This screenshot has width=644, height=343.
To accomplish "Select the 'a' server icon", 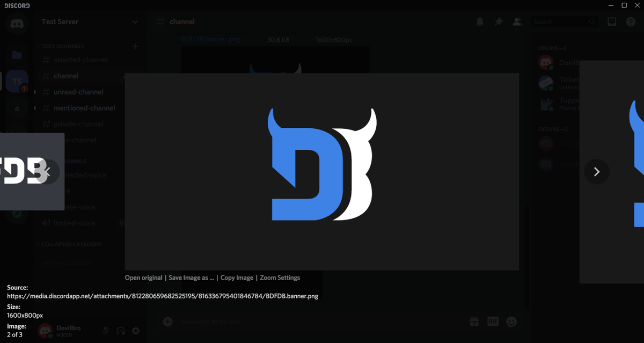I will 17,108.
